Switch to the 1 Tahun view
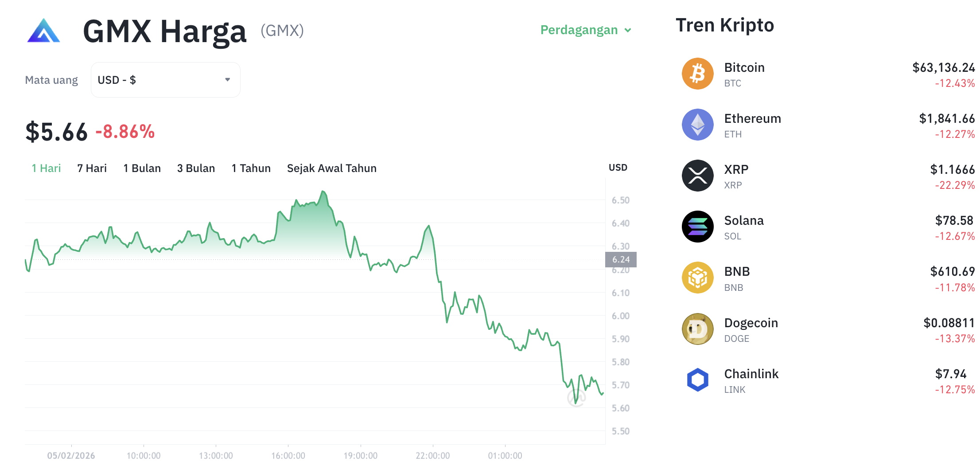The width and height of the screenshot is (980, 462). click(251, 168)
